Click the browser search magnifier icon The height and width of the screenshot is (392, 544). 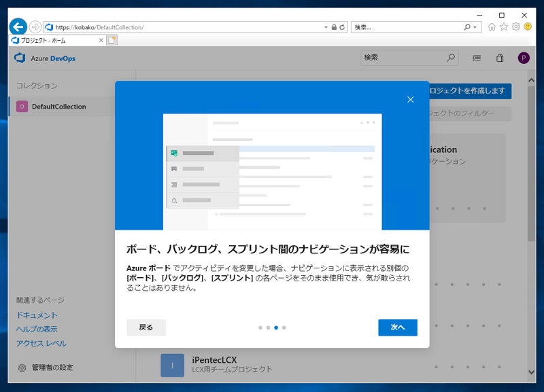(467, 27)
